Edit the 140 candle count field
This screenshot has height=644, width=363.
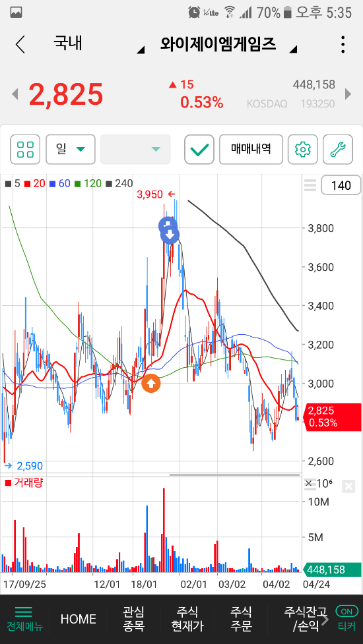point(341,185)
